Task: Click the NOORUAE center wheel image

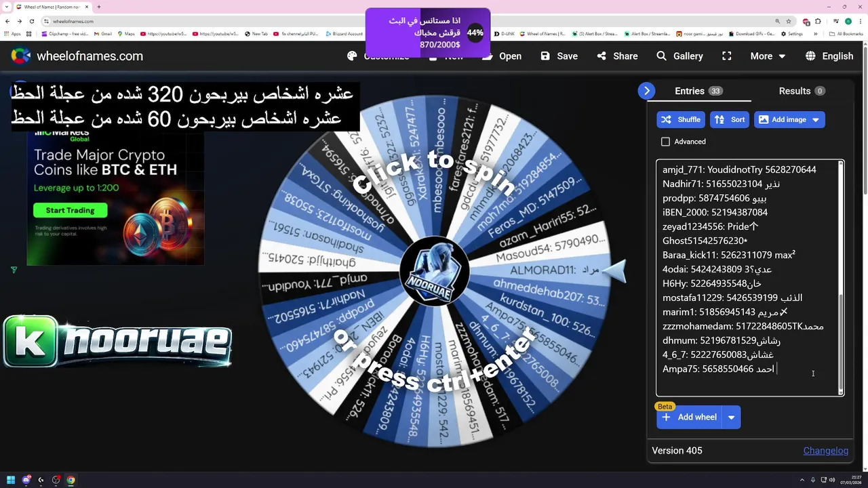Action: click(435, 271)
